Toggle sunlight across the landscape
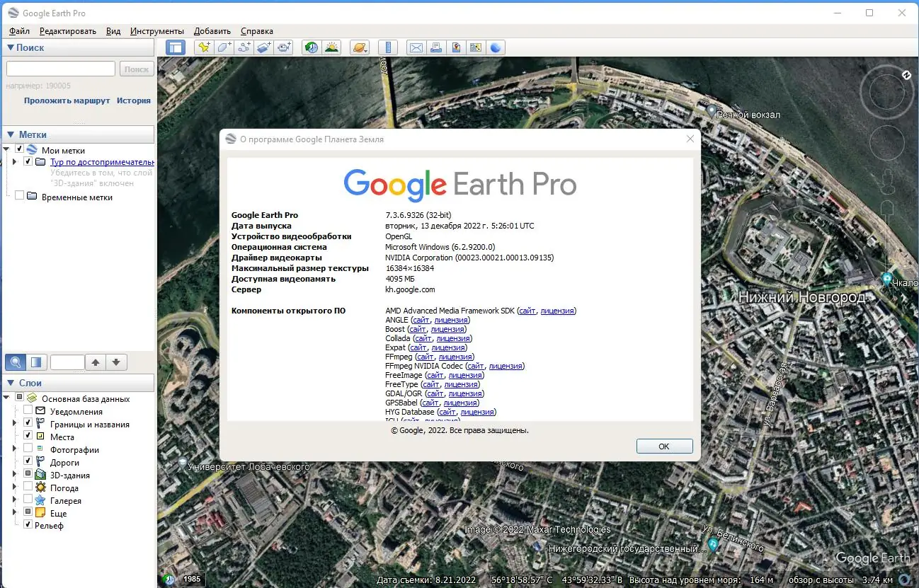 [331, 47]
